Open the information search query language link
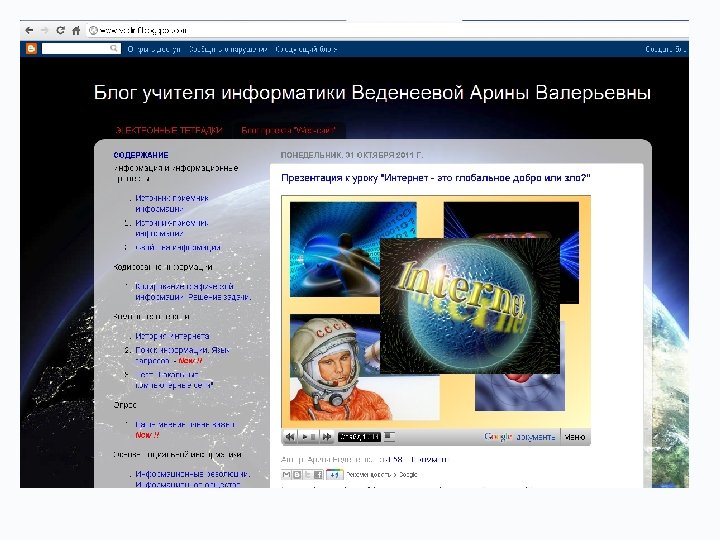 [x=182, y=355]
